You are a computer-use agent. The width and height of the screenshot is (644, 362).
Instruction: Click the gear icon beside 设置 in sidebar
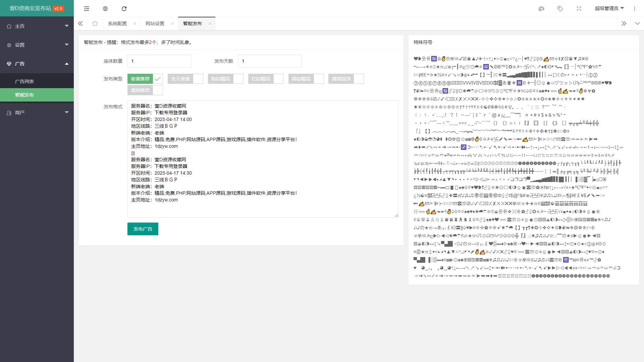coord(9,45)
